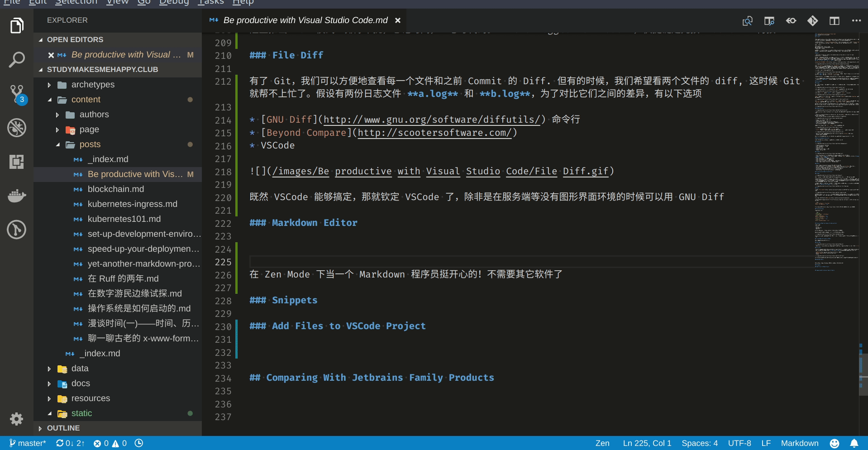Viewport: 868px width, 450px height.
Task: Open kubernetes-ingress.md file
Action: pos(118,204)
